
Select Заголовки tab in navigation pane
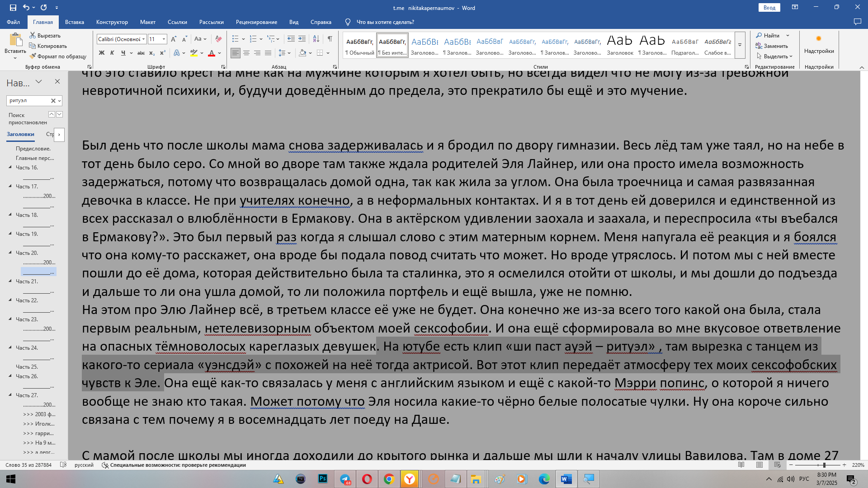coord(20,134)
